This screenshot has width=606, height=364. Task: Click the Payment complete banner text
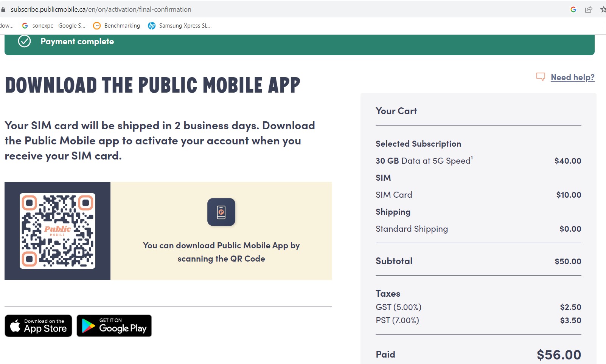[77, 42]
